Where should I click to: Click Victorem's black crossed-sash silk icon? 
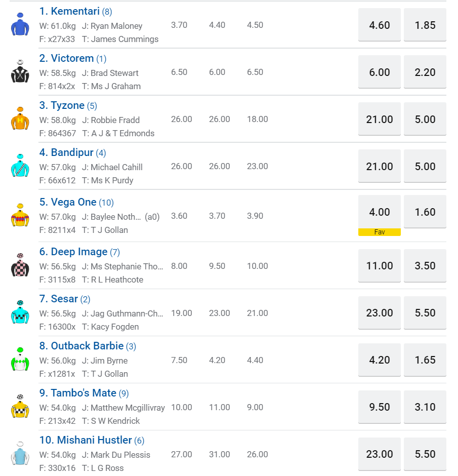click(x=20, y=72)
